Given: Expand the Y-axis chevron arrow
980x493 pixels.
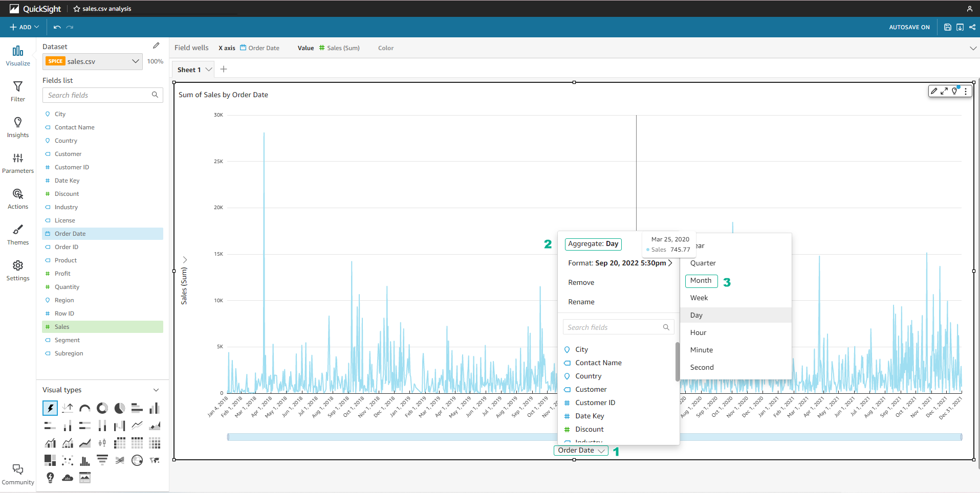Looking at the screenshot, I should tap(185, 260).
